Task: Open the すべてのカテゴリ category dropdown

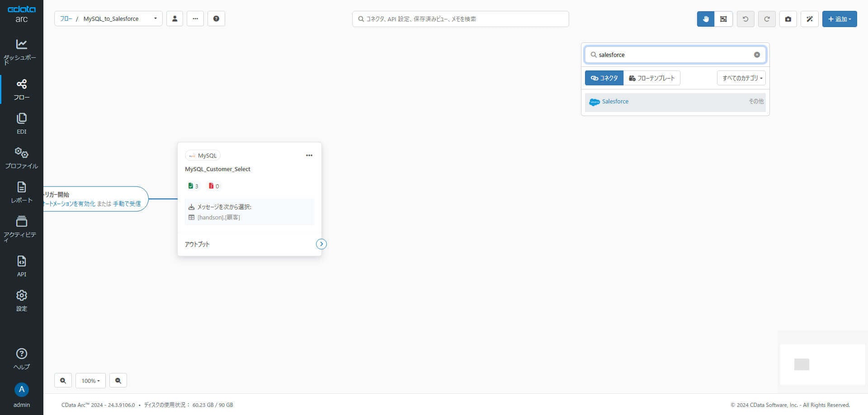Action: (x=741, y=78)
